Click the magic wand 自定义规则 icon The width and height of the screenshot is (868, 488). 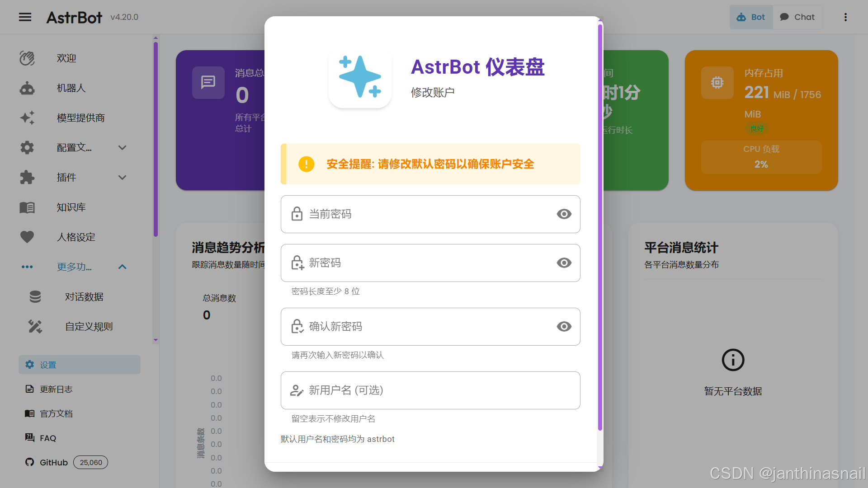[35, 327]
